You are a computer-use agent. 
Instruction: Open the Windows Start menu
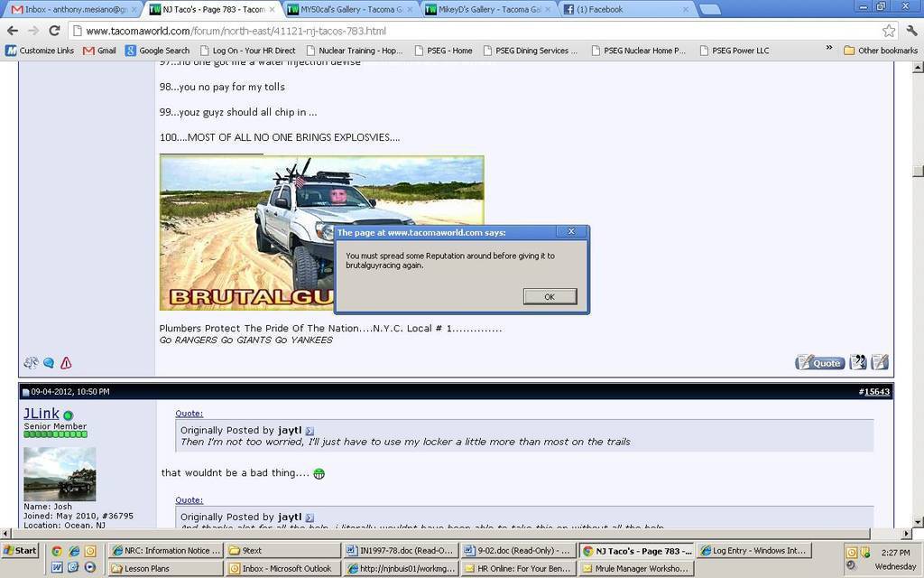[20, 551]
